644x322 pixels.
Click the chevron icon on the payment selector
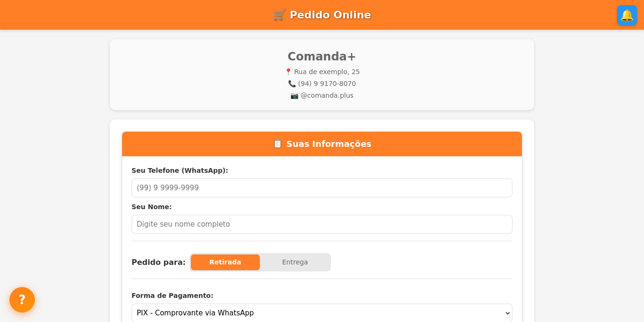pyautogui.click(x=508, y=313)
